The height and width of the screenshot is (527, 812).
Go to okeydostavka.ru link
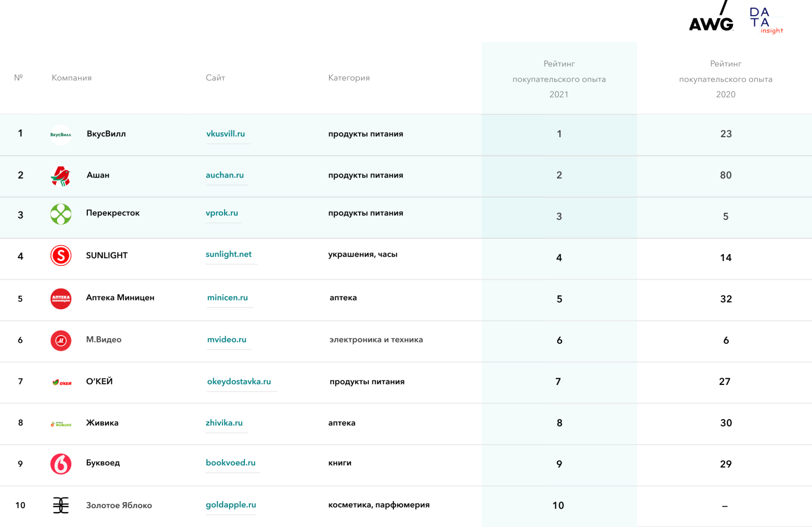tap(239, 382)
